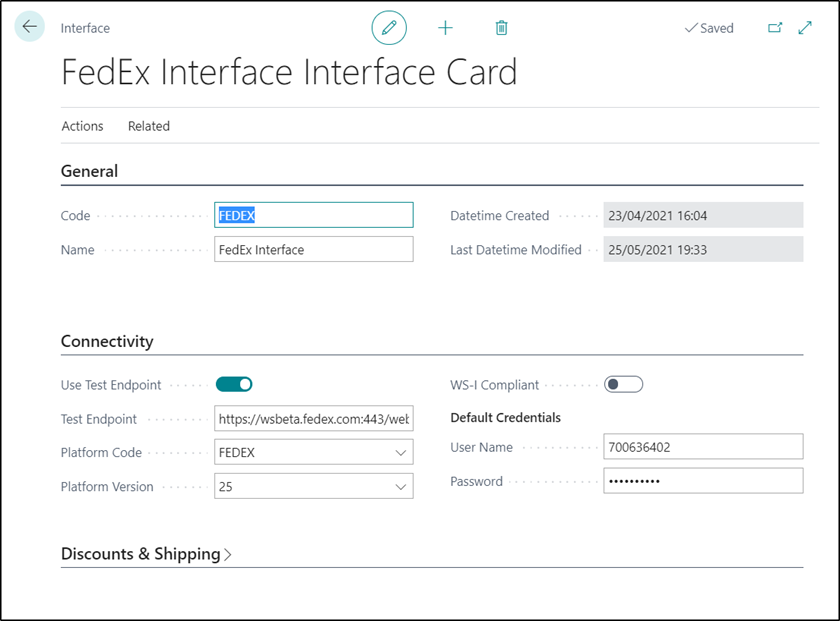Toggle the Use Test Endpoint switch

234,384
